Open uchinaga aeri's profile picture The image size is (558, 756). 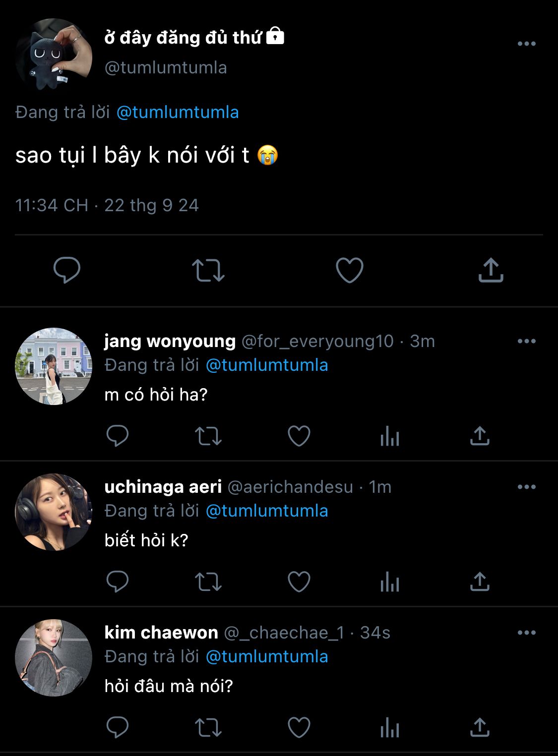54,512
